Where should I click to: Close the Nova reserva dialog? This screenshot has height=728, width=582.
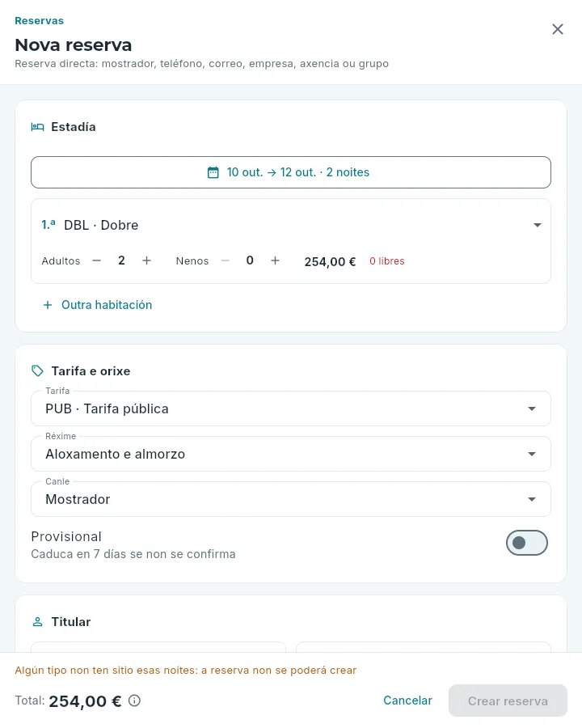558,29
